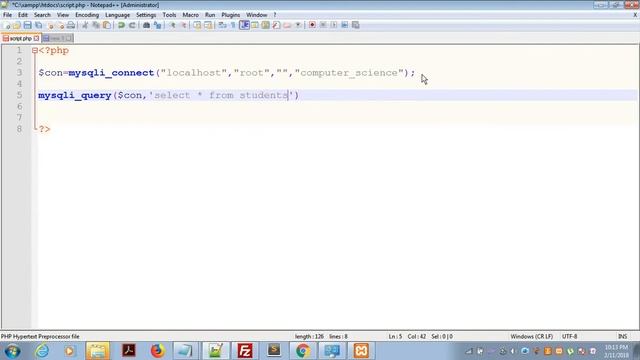Click the Paste toolbar icon
Image resolution: width=640 pixels, height=360 pixels.
(107, 25)
